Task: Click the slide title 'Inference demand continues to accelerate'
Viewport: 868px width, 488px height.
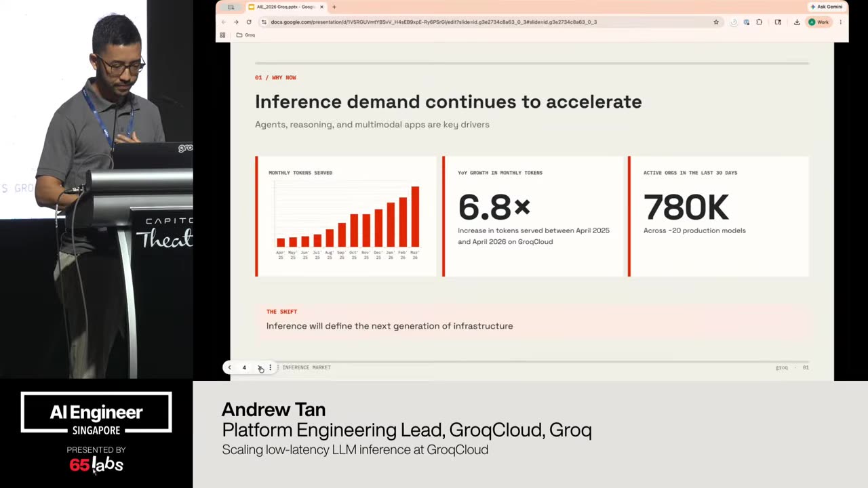Action: point(448,102)
